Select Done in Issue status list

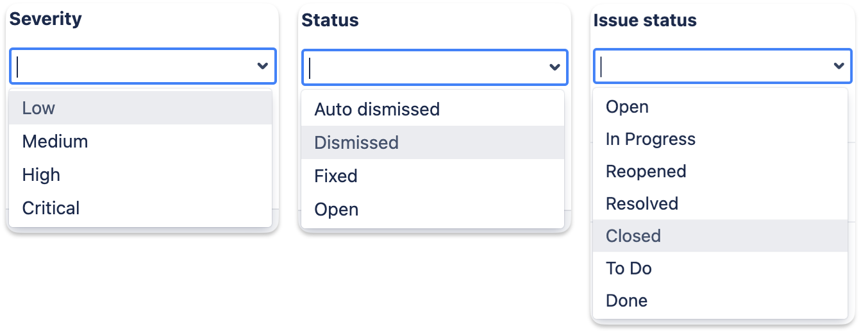coord(627,300)
